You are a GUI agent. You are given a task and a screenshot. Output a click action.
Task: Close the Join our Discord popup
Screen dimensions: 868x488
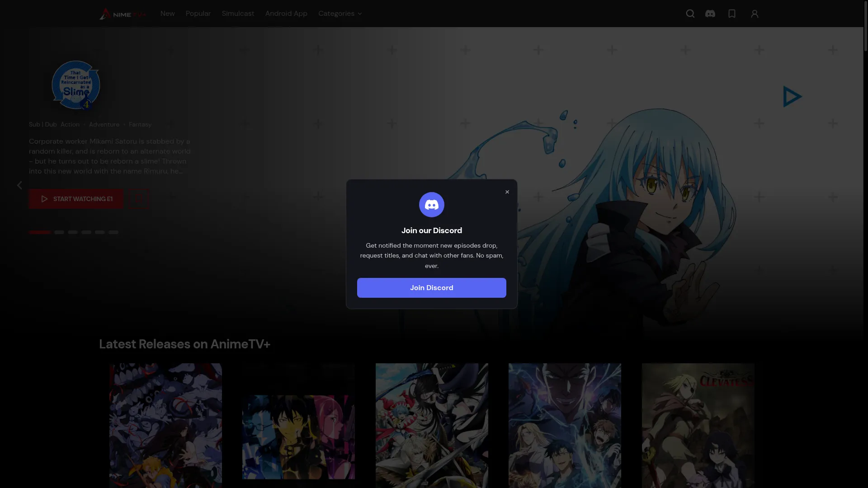point(507,192)
